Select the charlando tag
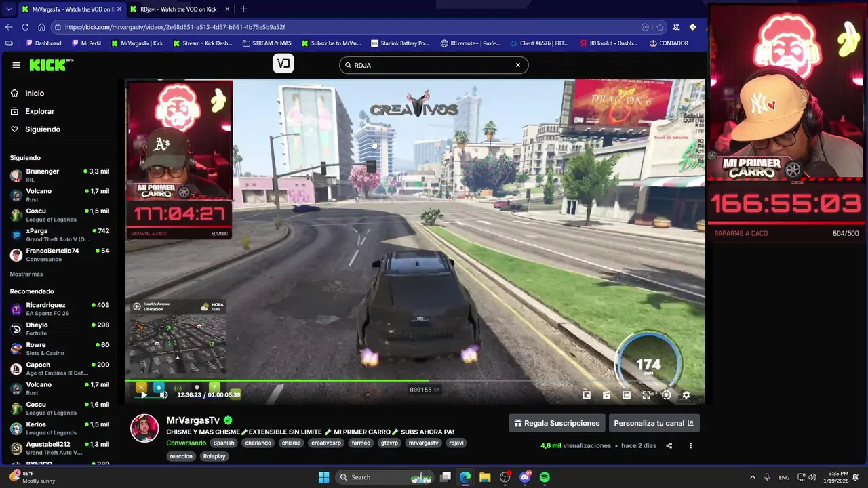The height and width of the screenshot is (488, 868). pos(258,443)
